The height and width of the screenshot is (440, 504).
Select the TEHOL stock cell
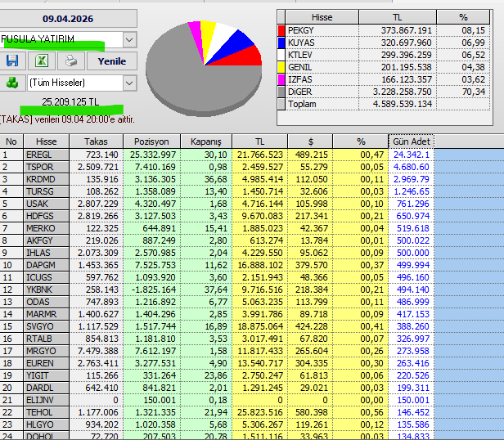(x=47, y=412)
